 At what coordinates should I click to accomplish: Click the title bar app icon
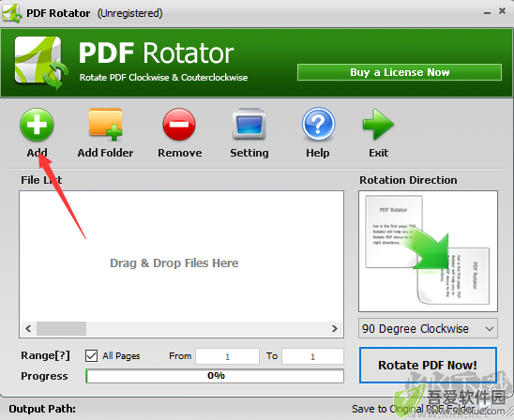click(12, 13)
